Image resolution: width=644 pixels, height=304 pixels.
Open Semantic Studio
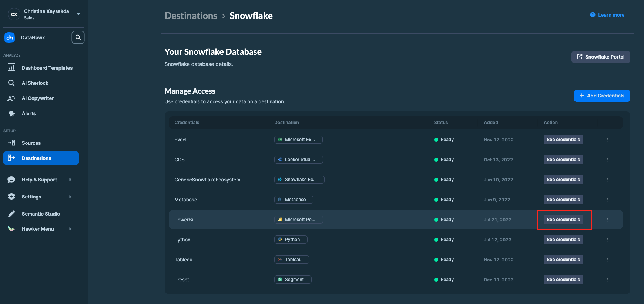41,214
